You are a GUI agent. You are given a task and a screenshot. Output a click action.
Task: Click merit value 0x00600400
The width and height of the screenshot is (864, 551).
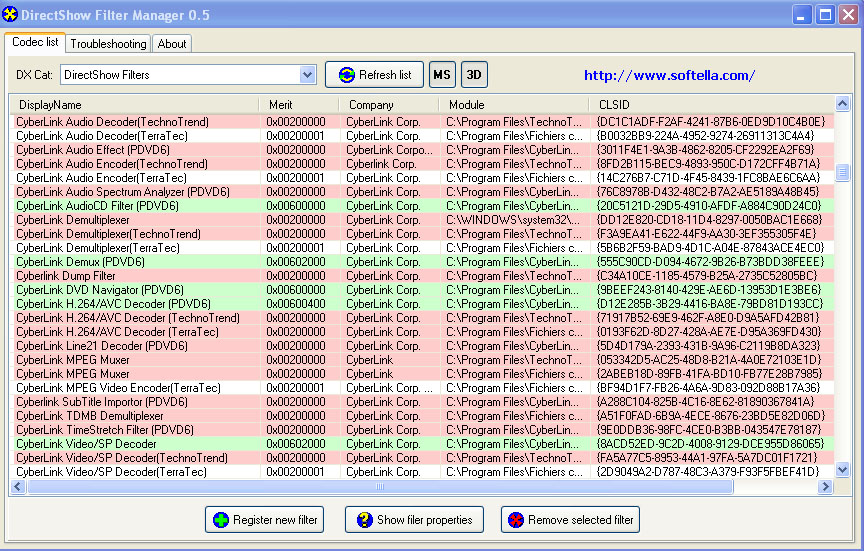pos(296,304)
